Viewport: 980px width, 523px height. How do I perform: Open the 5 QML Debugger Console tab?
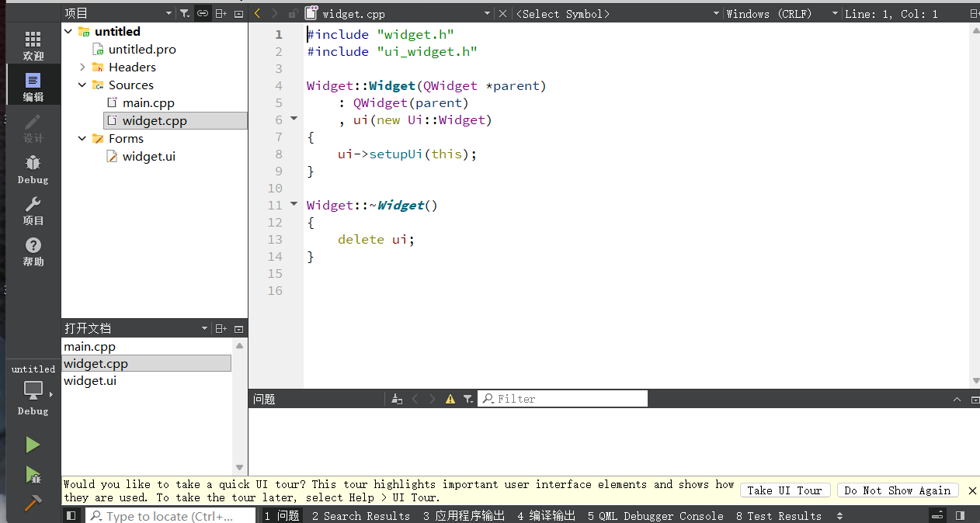tap(655, 515)
